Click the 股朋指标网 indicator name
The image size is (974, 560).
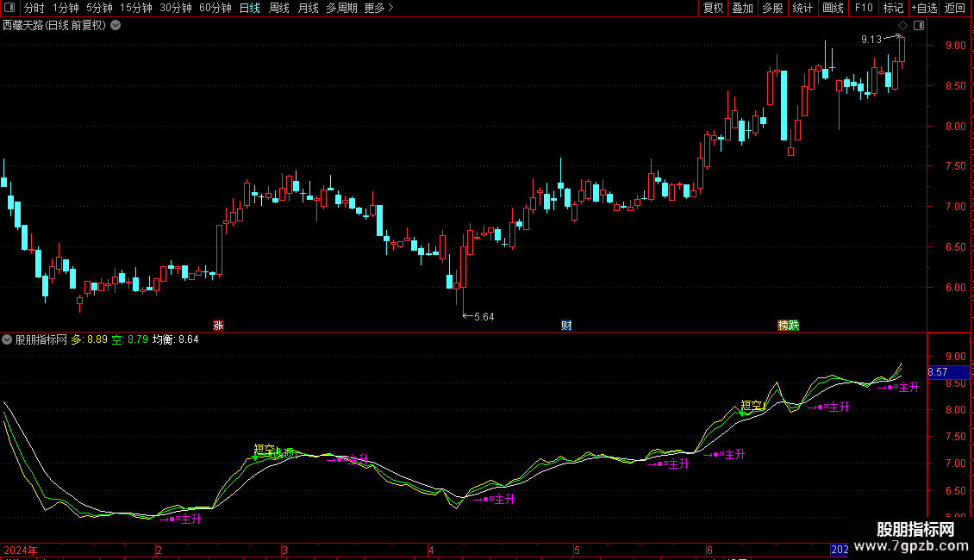click(x=41, y=339)
